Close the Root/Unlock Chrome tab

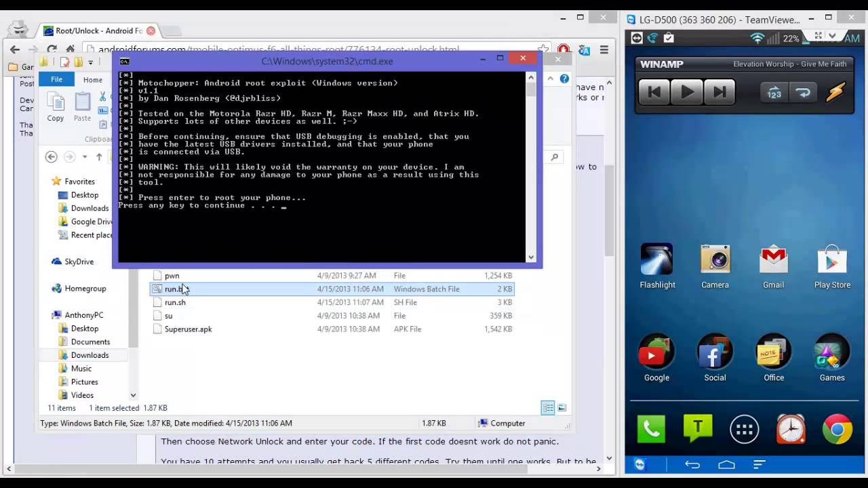click(151, 30)
